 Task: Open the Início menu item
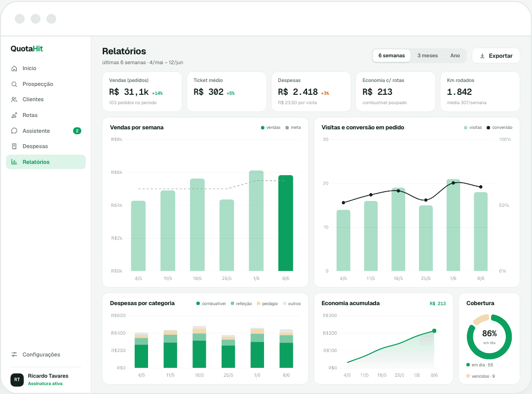pos(46,68)
